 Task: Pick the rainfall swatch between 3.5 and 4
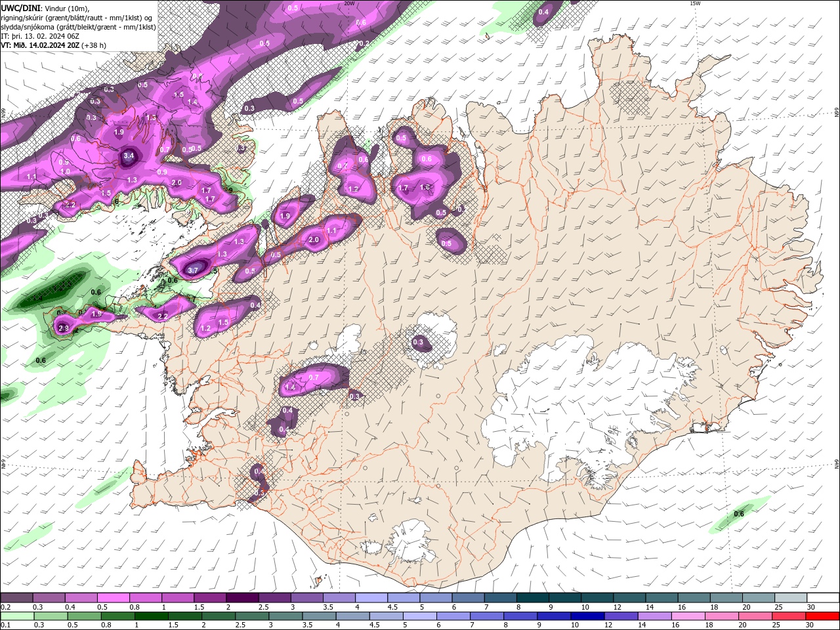coord(318,616)
